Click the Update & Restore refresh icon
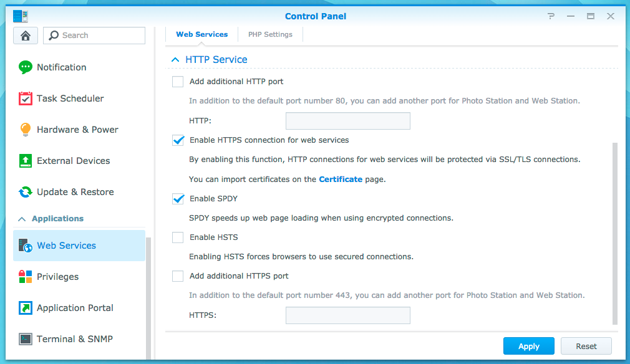630x364 pixels. [26, 192]
